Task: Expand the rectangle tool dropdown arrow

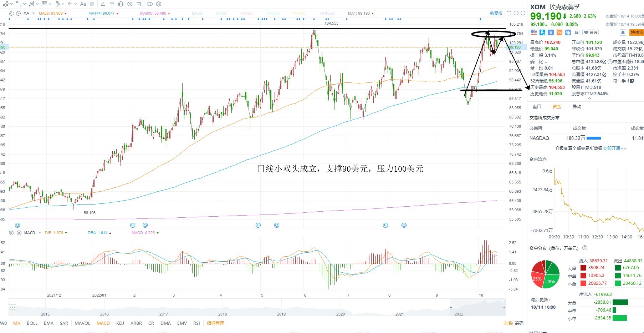Action: tap(25, 4)
